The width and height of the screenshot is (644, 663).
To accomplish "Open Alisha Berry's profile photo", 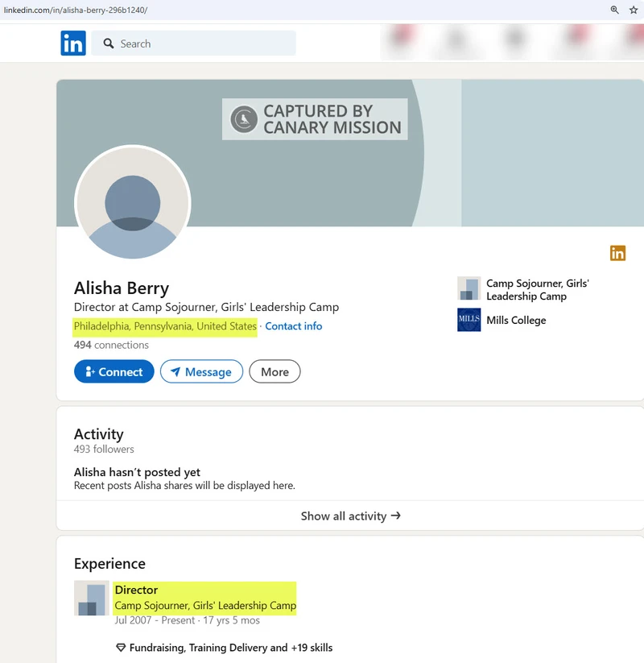I will pos(133,203).
